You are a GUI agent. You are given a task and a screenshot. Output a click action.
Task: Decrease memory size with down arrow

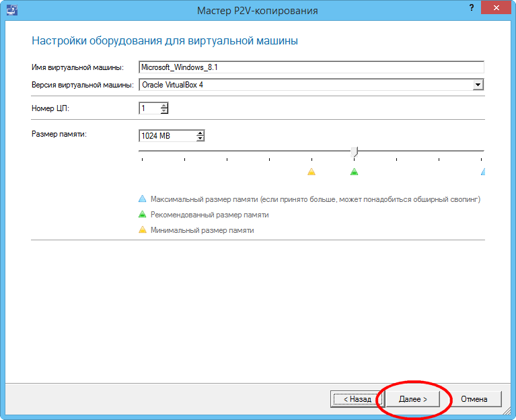[x=200, y=139]
